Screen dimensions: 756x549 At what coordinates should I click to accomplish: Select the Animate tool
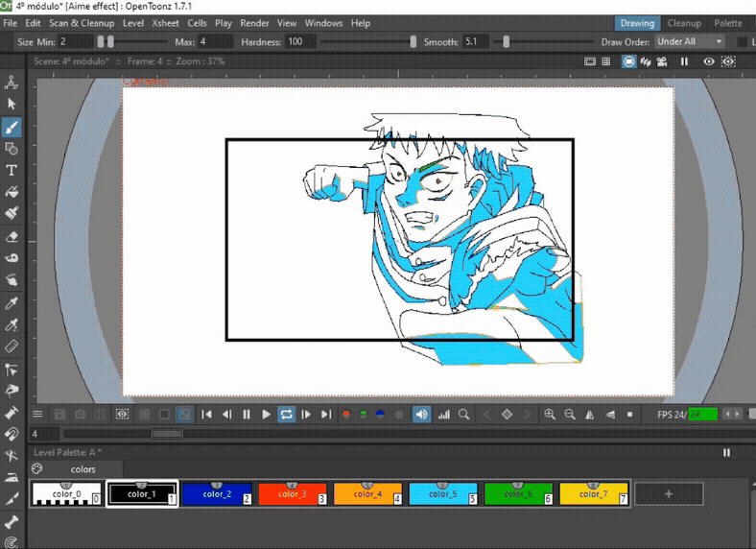12,83
